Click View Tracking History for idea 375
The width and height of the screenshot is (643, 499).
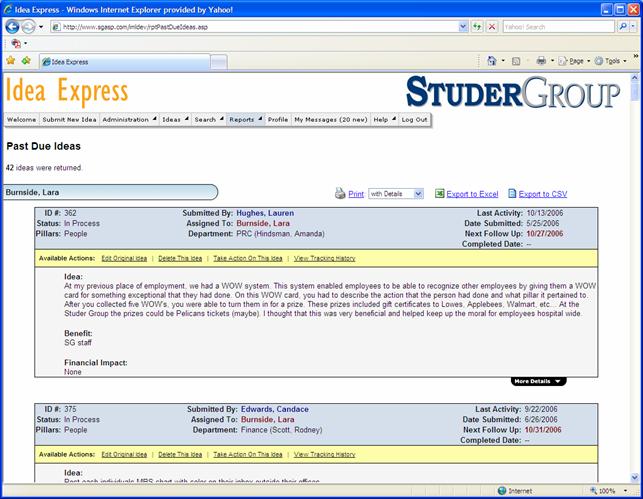point(324,454)
